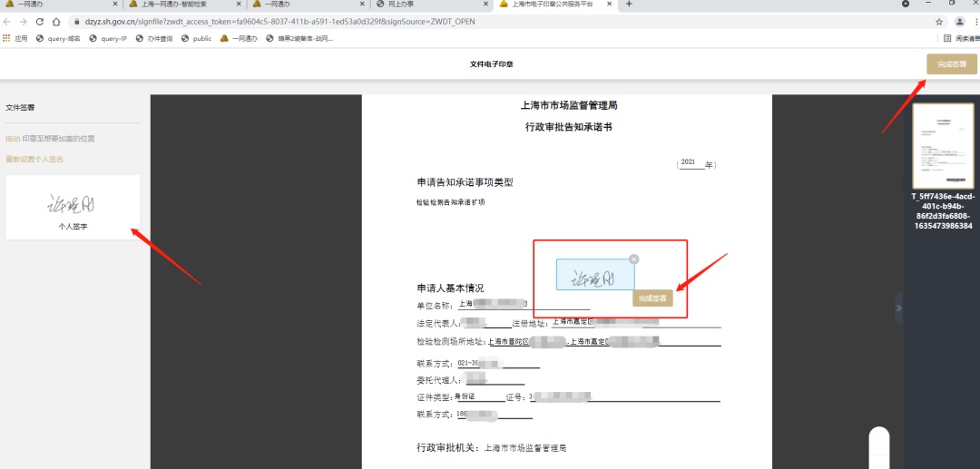Click the browser back arrow

[x=7, y=21]
